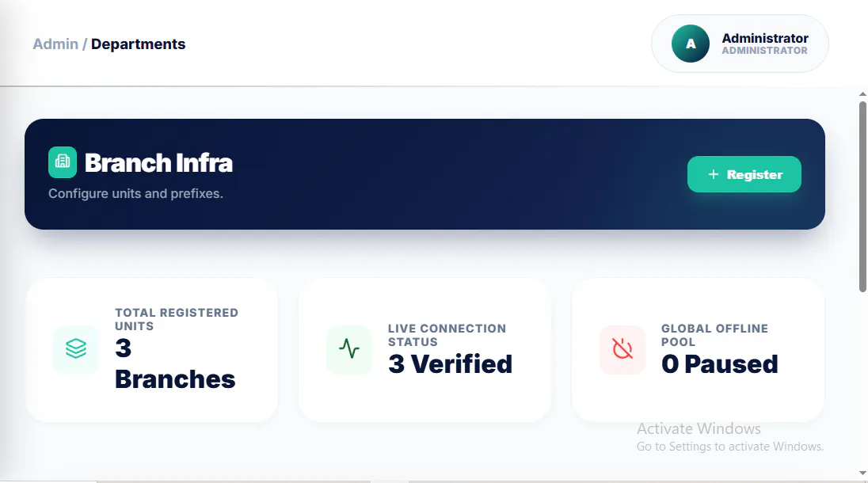Click the Register button
Screen dimensions: 868x483
click(x=744, y=174)
